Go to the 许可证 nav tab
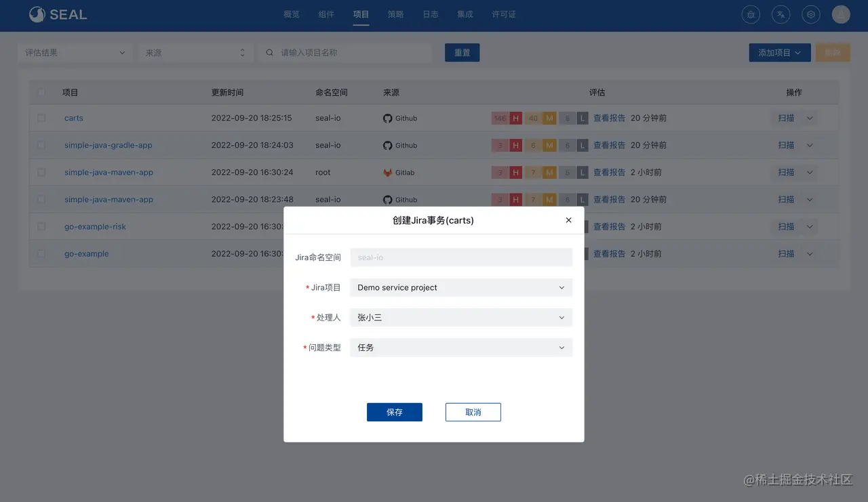The height and width of the screenshot is (502, 868). tap(504, 14)
